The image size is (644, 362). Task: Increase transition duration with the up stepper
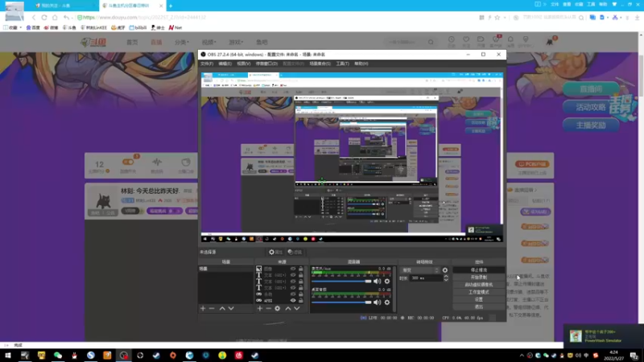pyautogui.click(x=446, y=276)
